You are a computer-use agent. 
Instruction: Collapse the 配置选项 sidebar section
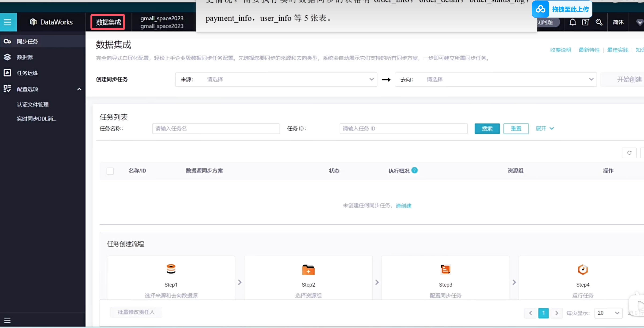tap(79, 89)
